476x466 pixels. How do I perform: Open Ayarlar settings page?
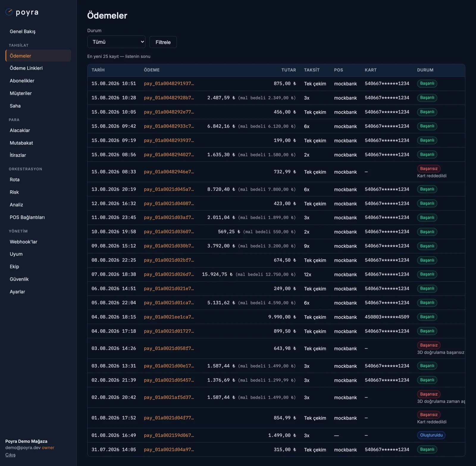(x=18, y=292)
